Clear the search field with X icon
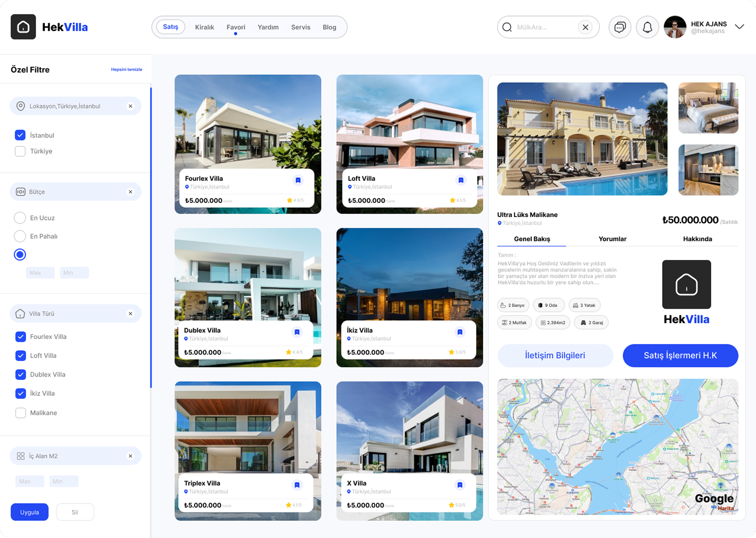Image resolution: width=756 pixels, height=538 pixels. tap(585, 27)
